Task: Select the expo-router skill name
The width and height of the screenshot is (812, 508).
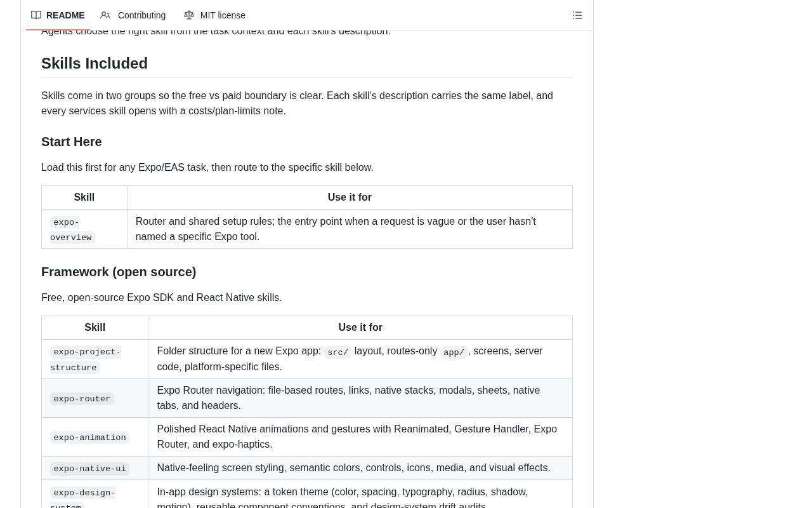Action: [82, 399]
